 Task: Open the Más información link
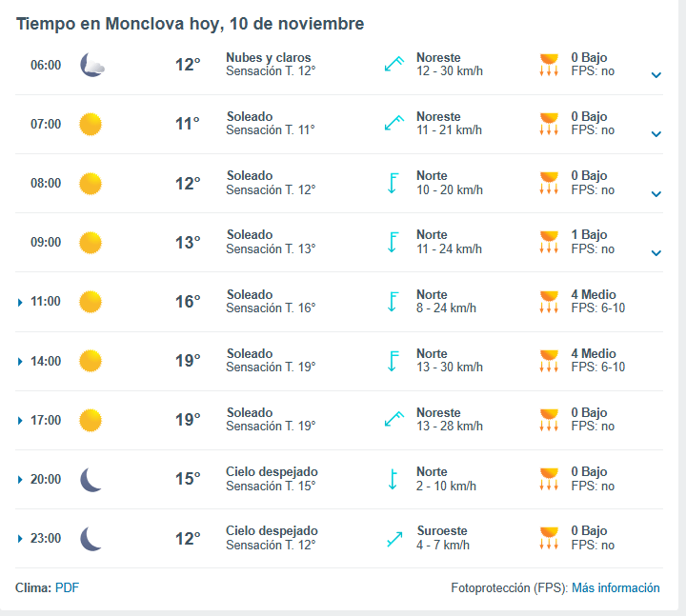point(615,587)
